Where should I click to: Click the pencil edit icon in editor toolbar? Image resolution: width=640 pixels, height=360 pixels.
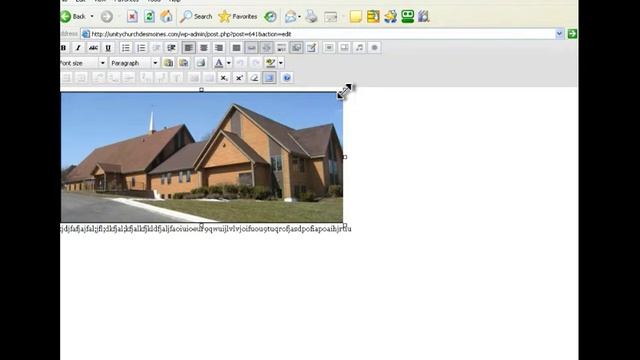click(311, 48)
